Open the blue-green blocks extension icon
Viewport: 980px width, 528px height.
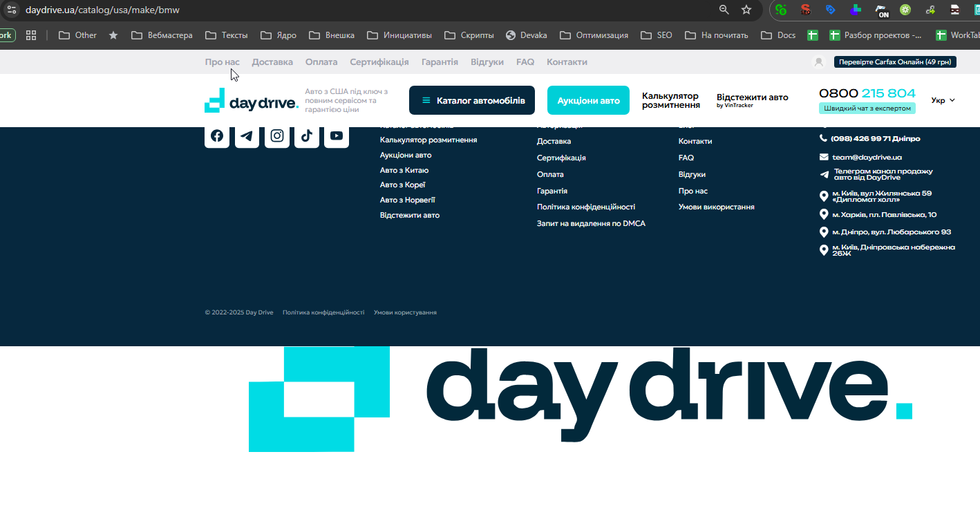point(856,10)
